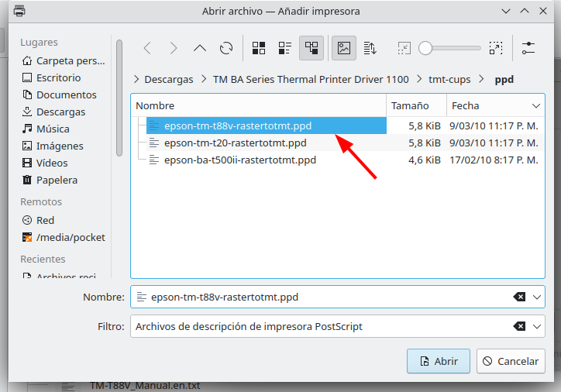Close the Abrir archivo dialog
Viewport: 561px width, 392px height.
(x=542, y=11)
